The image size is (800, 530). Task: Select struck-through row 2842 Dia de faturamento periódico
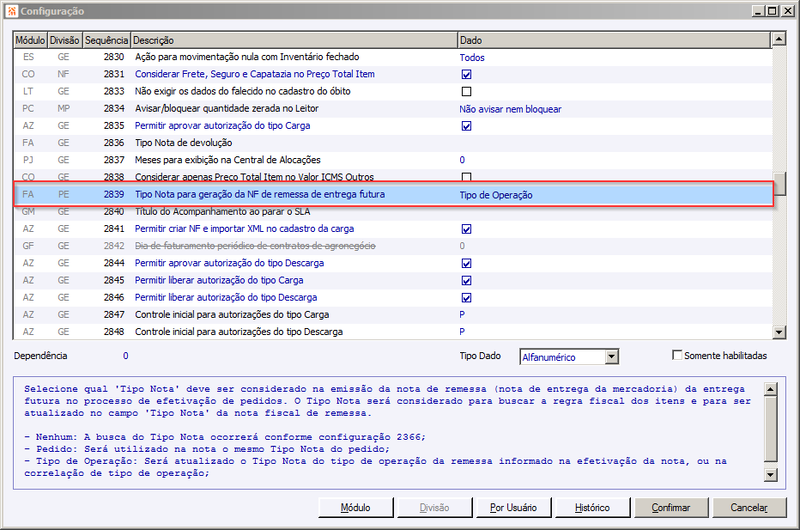click(x=393, y=246)
